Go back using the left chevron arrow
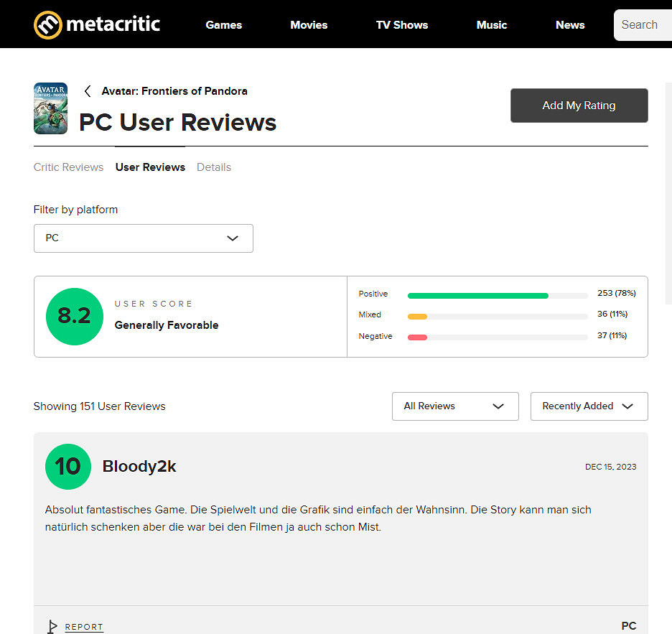This screenshot has width=672, height=634. click(88, 91)
